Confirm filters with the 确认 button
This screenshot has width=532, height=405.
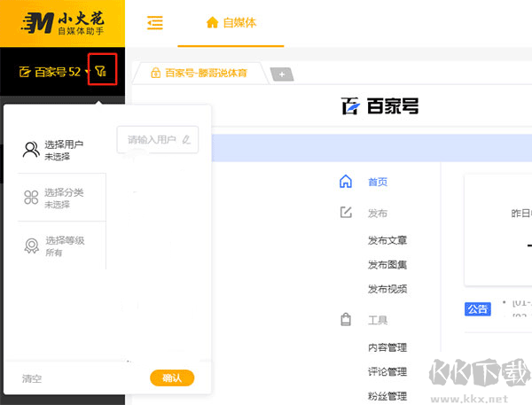[x=172, y=378]
